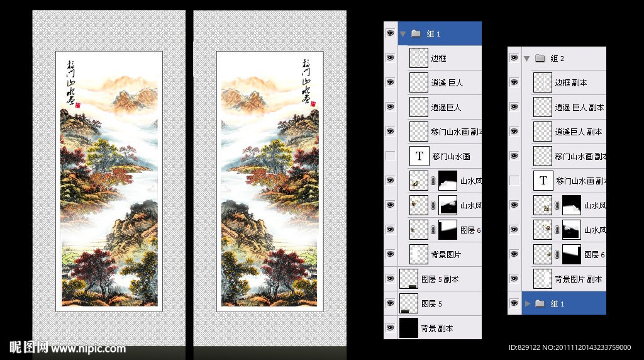Toggle eye of collapsed 组 1 below 组 2
The height and width of the screenshot is (360, 644).
click(x=514, y=303)
